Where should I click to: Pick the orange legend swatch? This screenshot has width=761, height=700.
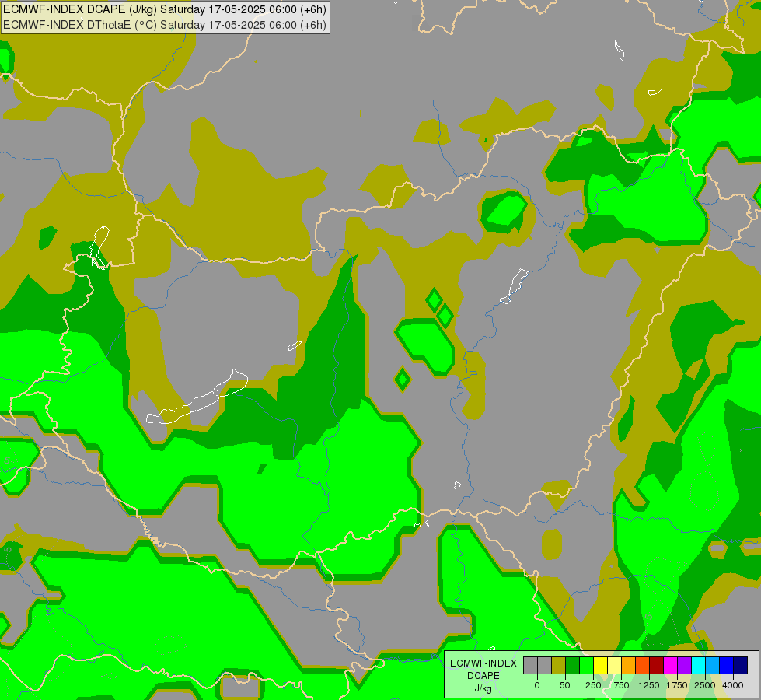[x=629, y=665]
